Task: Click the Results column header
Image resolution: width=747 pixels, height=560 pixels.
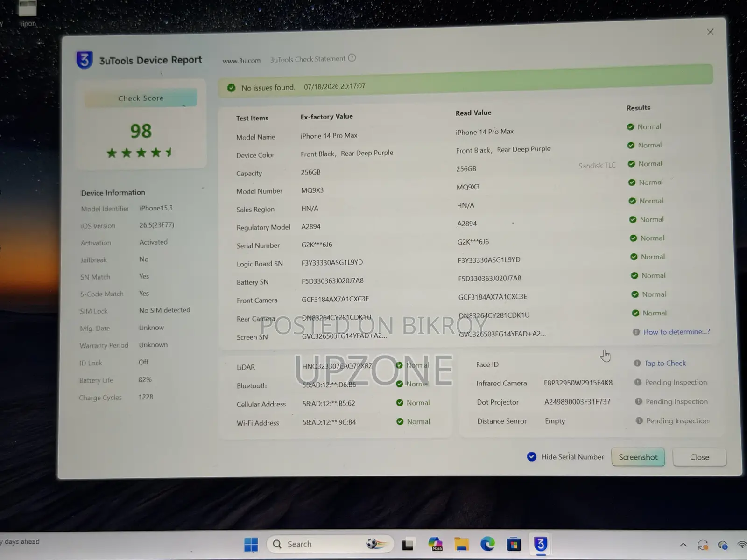Action: coord(638,108)
